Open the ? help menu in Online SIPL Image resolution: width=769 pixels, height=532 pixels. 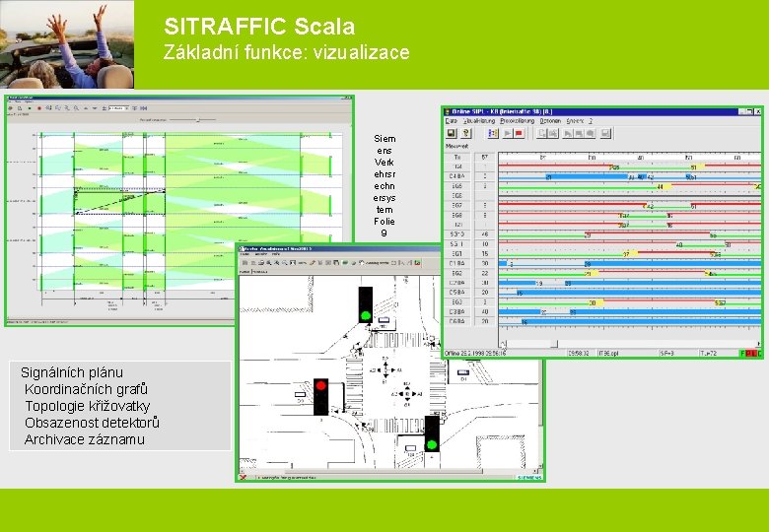[591, 121]
